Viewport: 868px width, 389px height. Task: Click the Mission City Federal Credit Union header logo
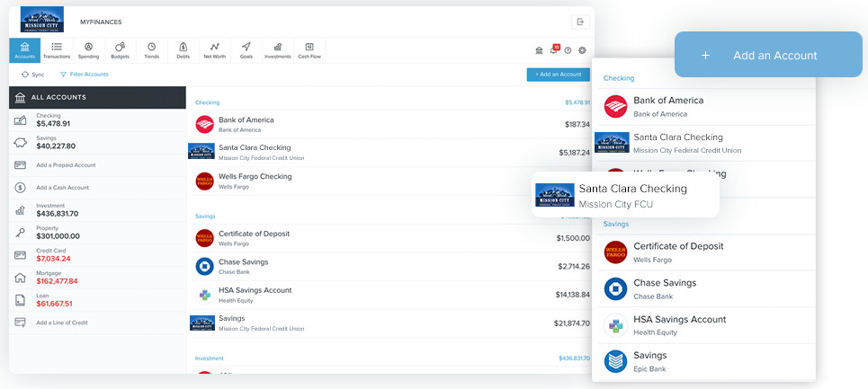click(42, 20)
